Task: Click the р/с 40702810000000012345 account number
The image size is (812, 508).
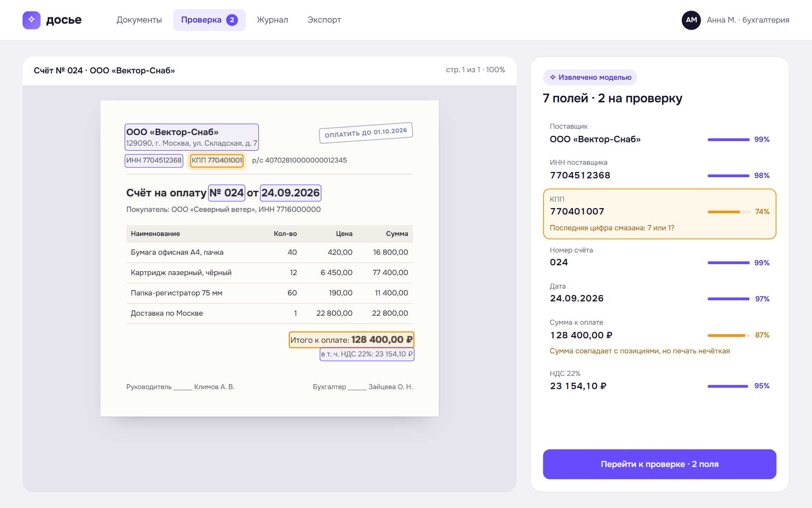Action: [299, 160]
